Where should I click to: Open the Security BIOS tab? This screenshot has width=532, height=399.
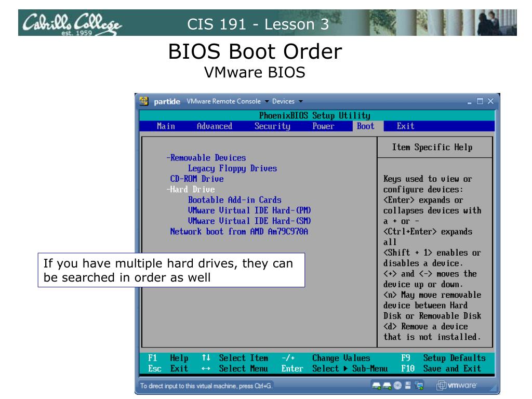tap(272, 126)
